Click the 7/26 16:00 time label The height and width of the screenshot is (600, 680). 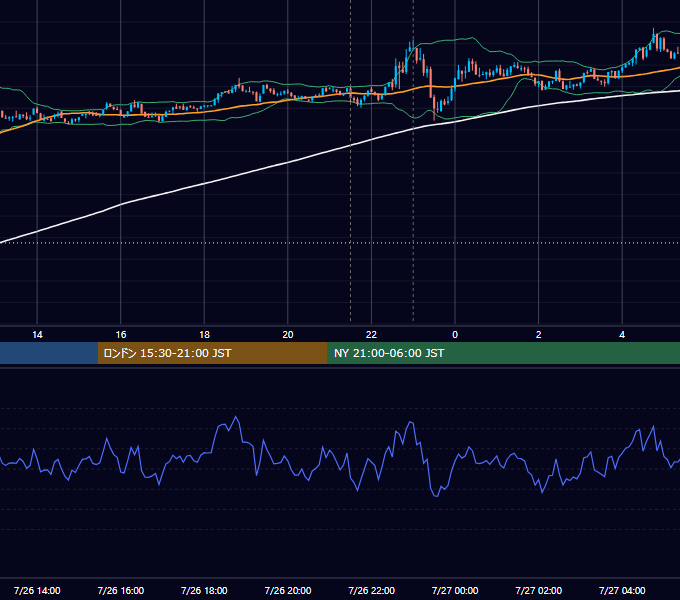coord(121,590)
